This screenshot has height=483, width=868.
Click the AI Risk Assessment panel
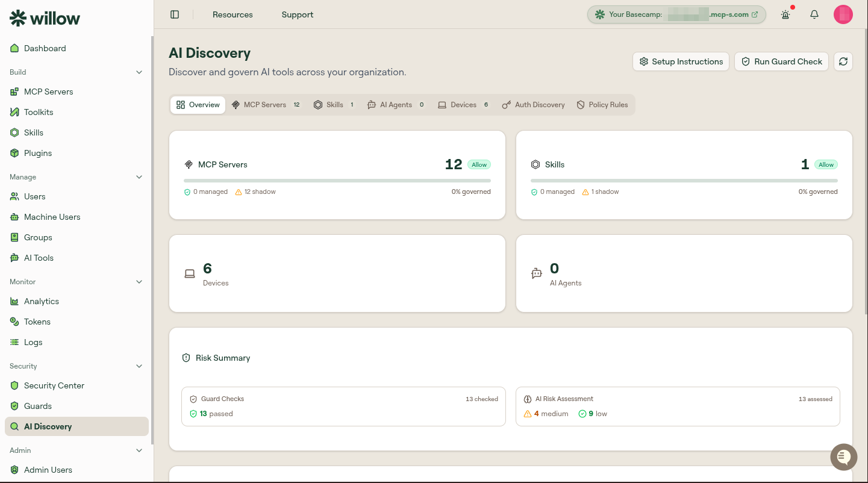678,407
